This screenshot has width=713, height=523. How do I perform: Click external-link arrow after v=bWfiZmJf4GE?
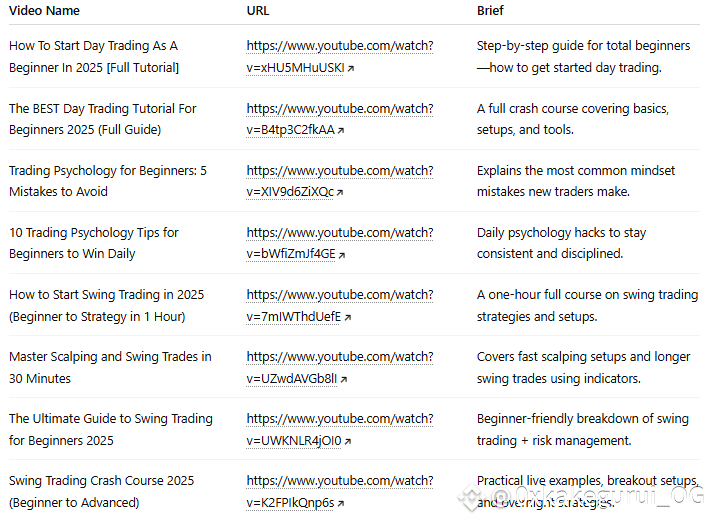click(342, 255)
